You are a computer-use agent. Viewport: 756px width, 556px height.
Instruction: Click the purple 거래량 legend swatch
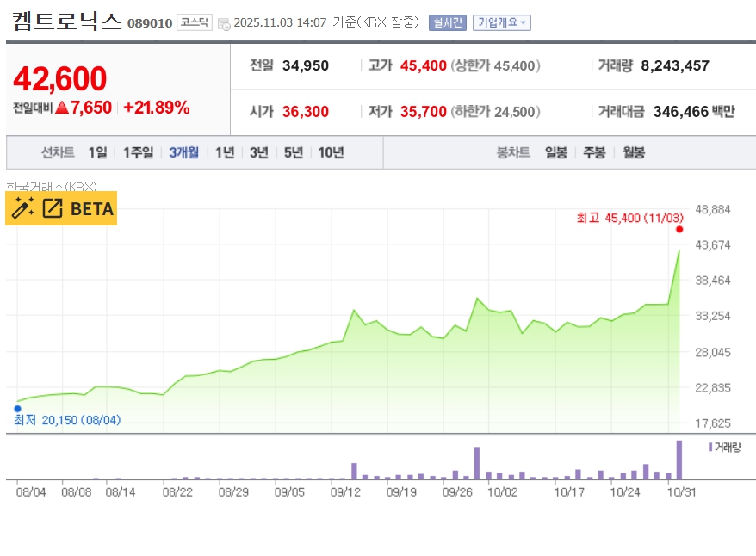point(710,448)
